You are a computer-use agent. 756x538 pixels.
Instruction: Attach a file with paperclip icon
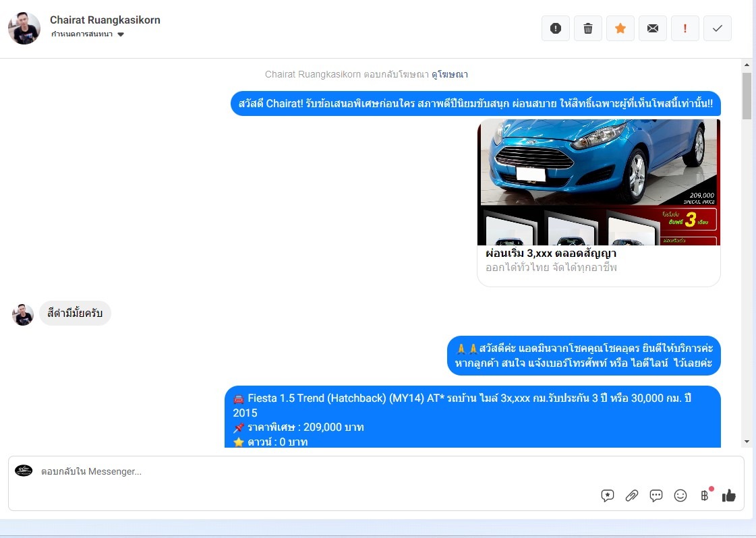(x=632, y=496)
